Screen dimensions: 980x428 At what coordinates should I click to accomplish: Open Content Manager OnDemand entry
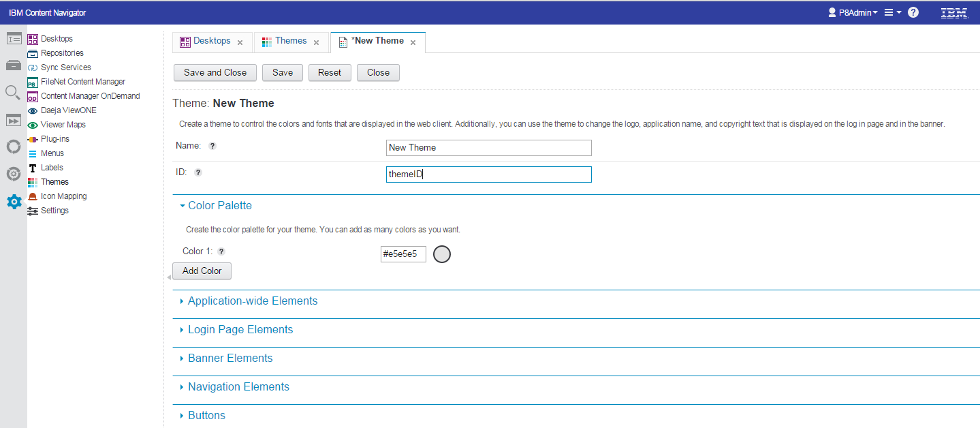90,96
